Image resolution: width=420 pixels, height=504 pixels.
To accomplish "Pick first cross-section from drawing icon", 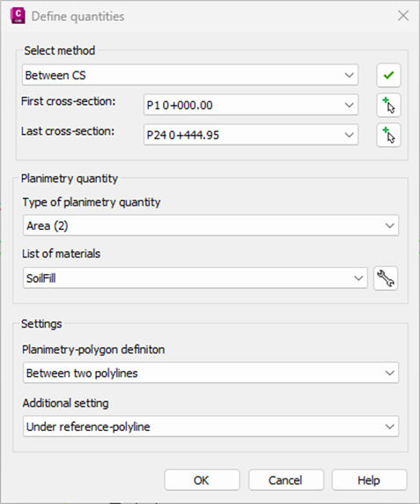I will click(388, 105).
